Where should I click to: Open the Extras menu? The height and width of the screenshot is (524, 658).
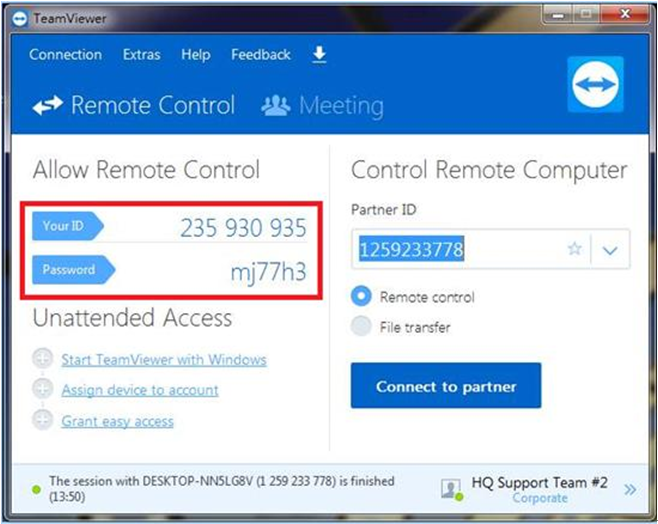click(141, 55)
